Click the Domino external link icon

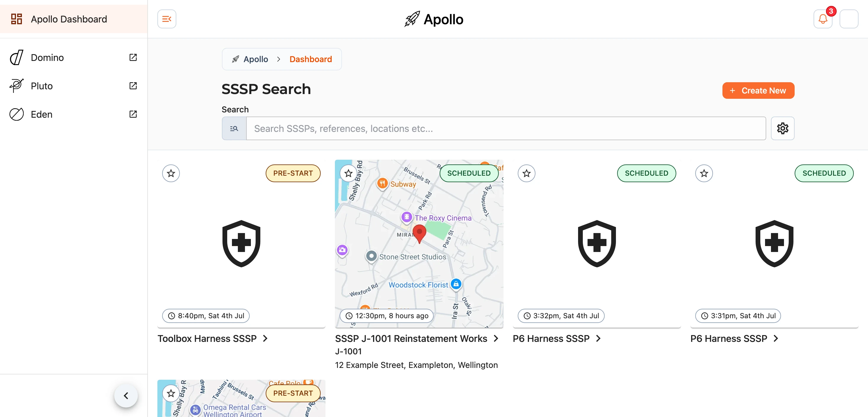[x=133, y=58]
